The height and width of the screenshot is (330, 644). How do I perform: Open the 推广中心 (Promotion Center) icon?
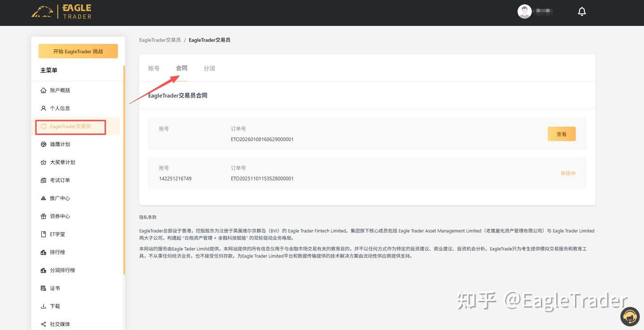42,198
